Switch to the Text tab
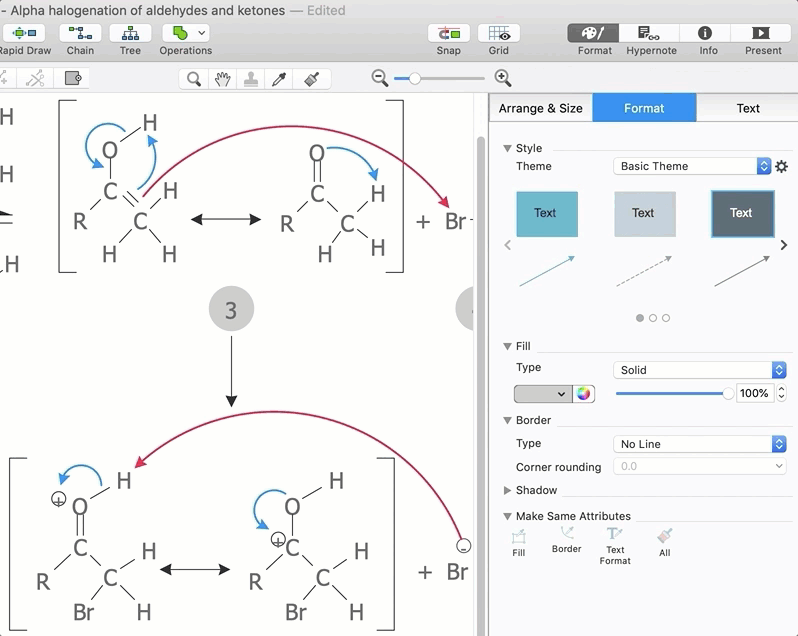The image size is (798, 636). 748,108
